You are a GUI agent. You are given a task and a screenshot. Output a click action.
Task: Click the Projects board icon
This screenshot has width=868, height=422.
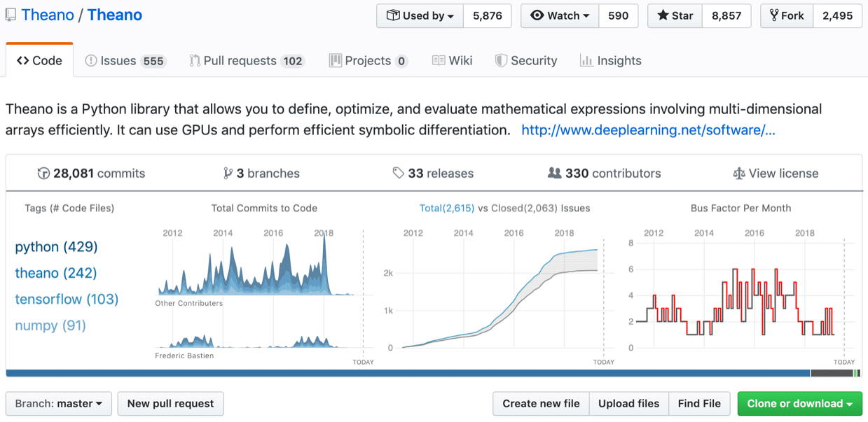(x=336, y=61)
